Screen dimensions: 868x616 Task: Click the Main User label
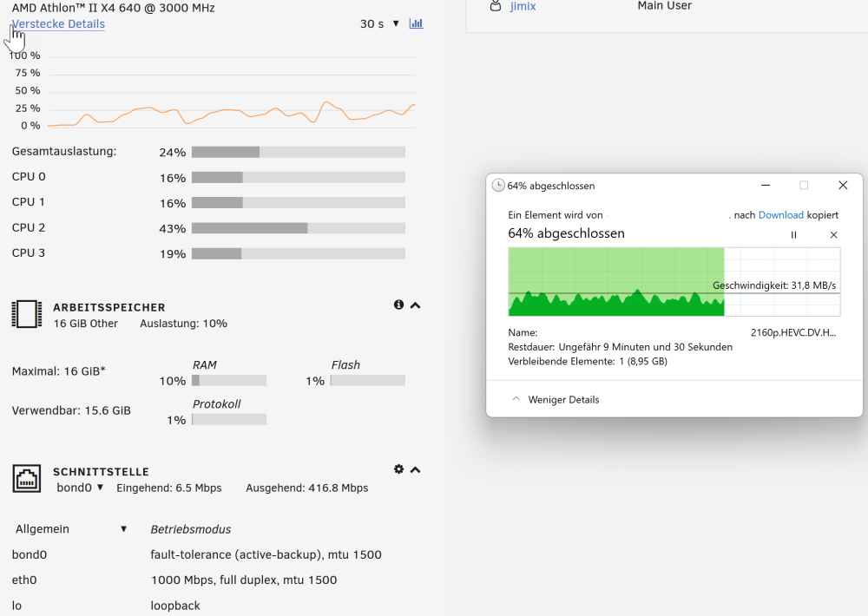(664, 5)
